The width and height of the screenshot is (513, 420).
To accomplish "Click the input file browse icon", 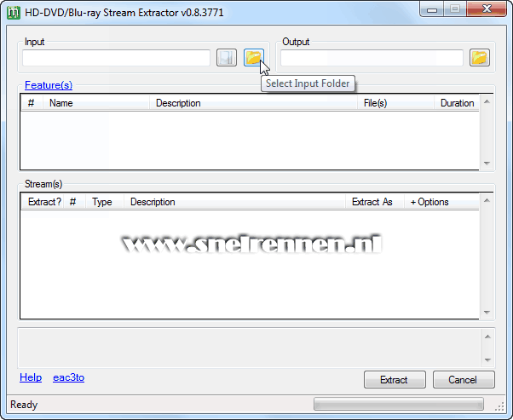I will 227,58.
